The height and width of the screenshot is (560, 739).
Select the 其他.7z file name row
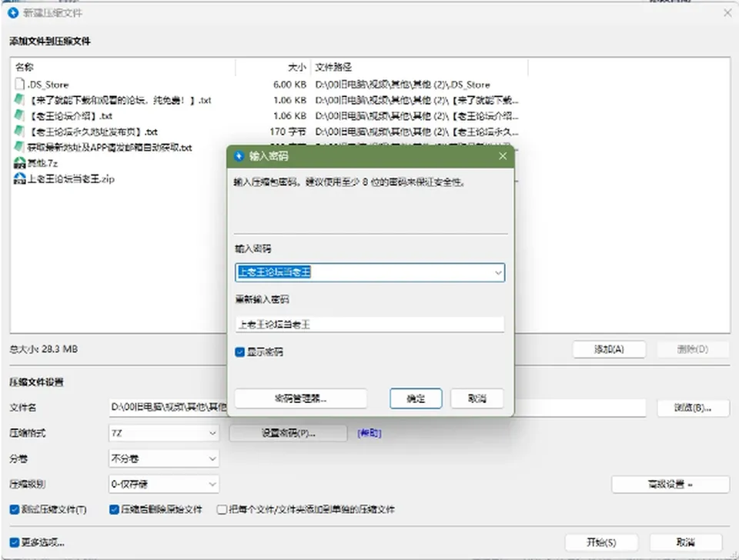point(42,163)
